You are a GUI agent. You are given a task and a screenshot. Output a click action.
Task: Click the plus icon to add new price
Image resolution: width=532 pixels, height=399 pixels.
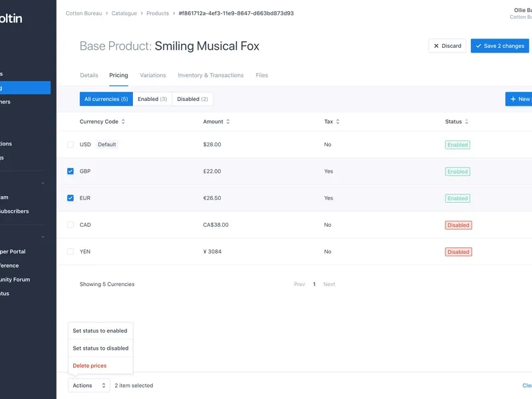[x=513, y=99]
